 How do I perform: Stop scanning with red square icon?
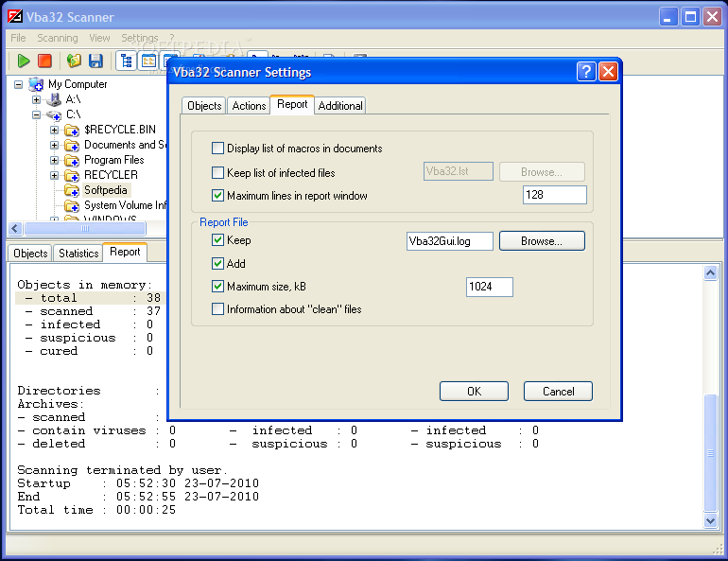point(44,61)
